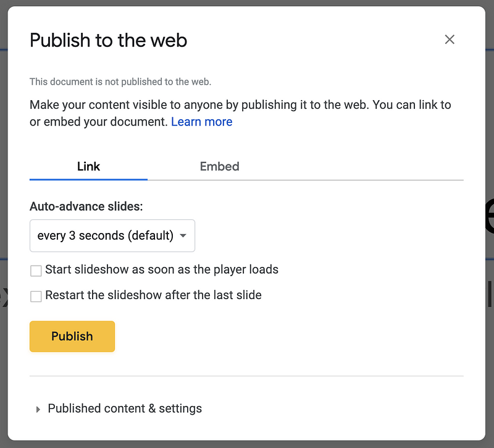Open the Learn more link
The height and width of the screenshot is (448, 494).
point(202,122)
